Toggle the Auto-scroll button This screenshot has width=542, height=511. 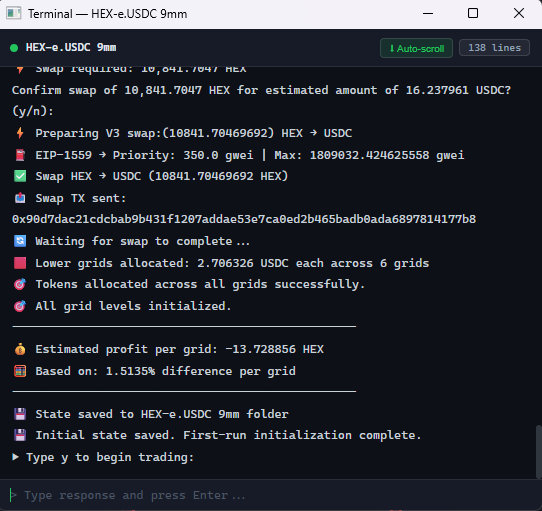[x=416, y=48]
